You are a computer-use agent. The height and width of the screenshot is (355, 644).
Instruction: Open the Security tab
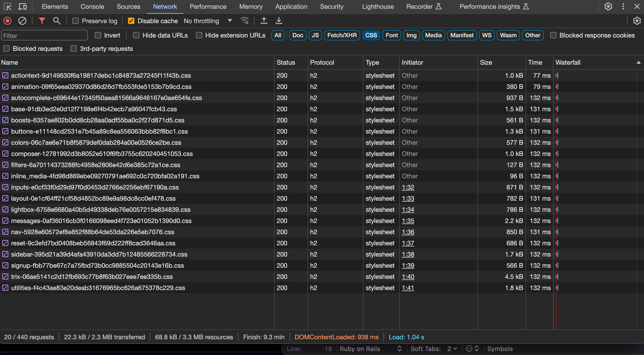332,6
